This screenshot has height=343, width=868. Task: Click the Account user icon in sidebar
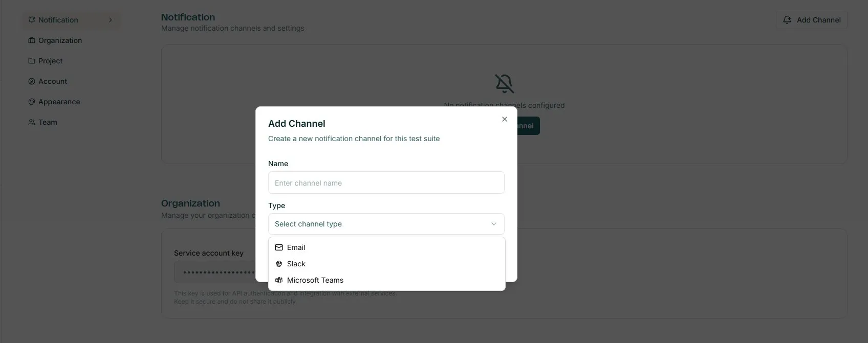[32, 81]
